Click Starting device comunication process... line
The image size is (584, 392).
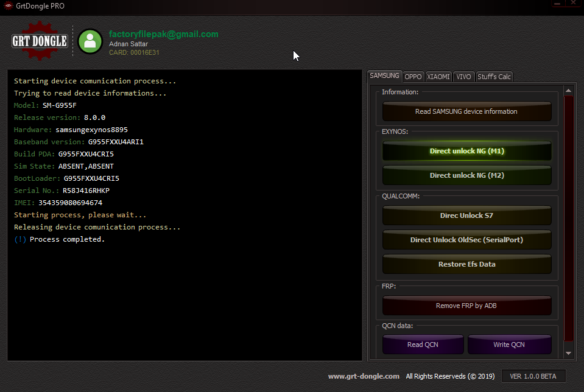(x=95, y=81)
